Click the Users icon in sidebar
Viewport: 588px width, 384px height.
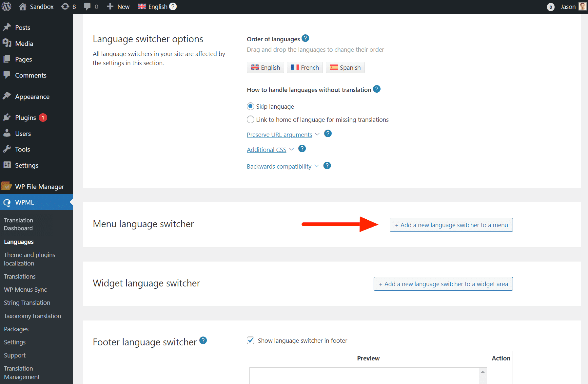pyautogui.click(x=7, y=133)
